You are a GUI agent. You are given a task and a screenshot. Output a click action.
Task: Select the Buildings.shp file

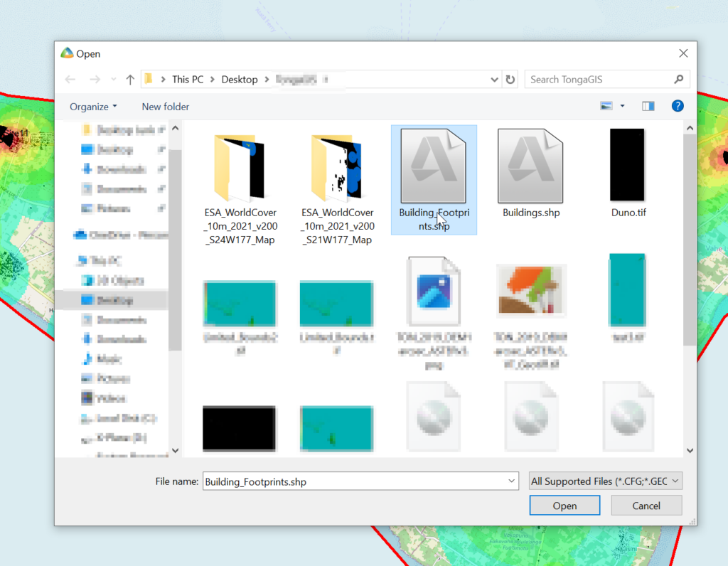[530, 173]
